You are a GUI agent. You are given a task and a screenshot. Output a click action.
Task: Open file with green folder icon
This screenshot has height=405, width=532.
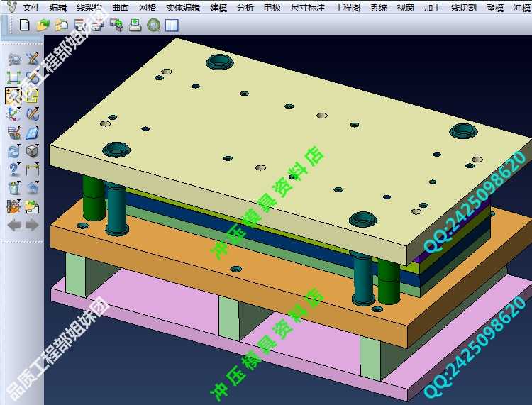click(x=43, y=25)
